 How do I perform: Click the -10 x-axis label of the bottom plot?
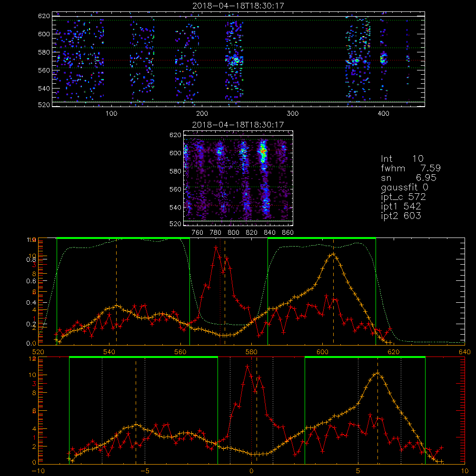(38, 471)
